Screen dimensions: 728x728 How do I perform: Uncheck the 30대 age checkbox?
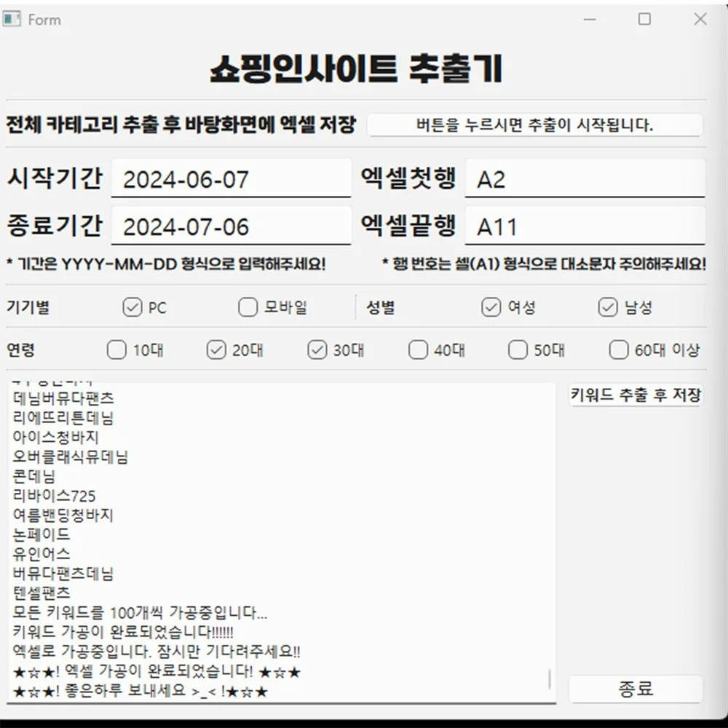pyautogui.click(x=317, y=350)
